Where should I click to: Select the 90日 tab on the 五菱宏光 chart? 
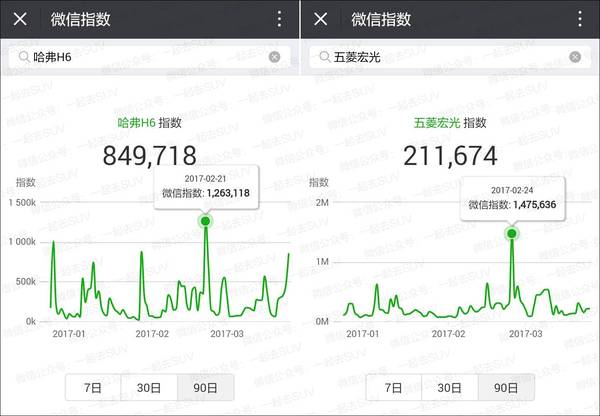coord(506,388)
